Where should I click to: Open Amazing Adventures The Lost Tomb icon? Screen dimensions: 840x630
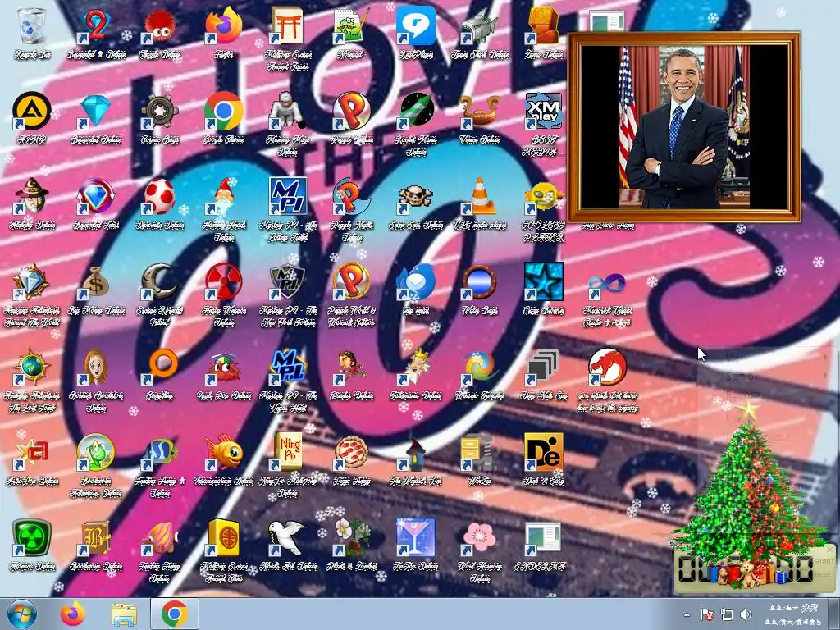(x=32, y=367)
